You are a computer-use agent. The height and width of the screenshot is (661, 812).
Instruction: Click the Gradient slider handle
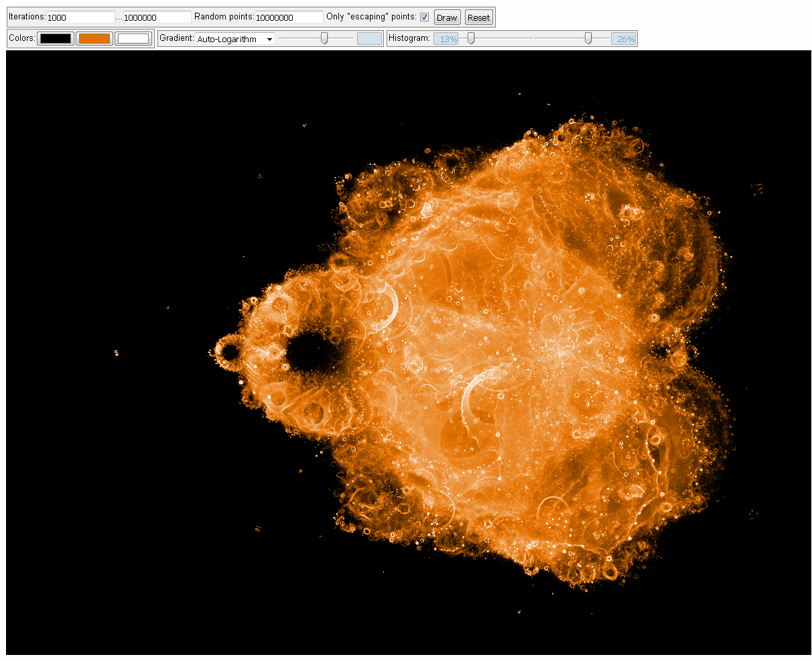(324, 39)
